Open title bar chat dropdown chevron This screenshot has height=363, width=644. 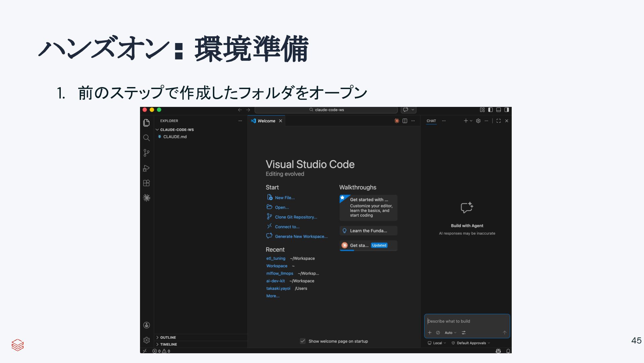click(413, 110)
